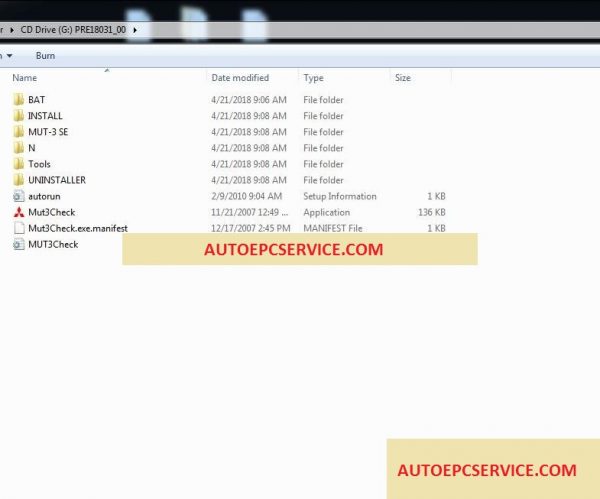Screen dimensions: 600x499
Task: Select the autorun file name
Action: tap(44, 196)
